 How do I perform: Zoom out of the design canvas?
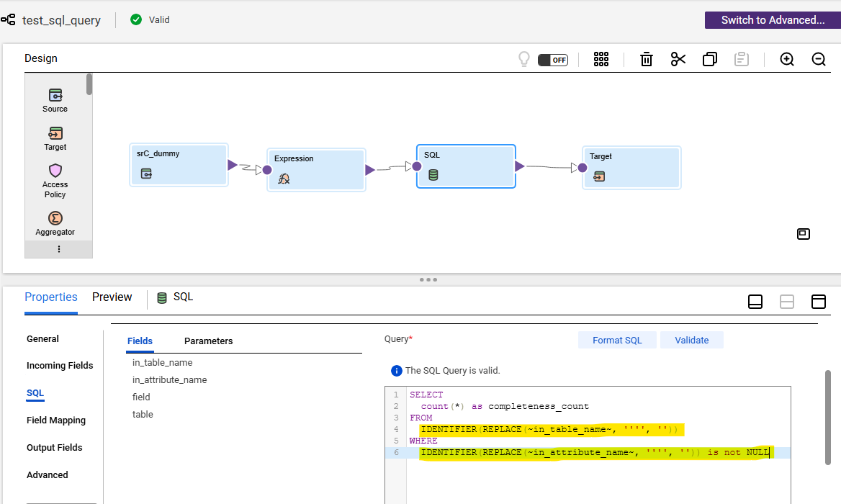click(819, 60)
